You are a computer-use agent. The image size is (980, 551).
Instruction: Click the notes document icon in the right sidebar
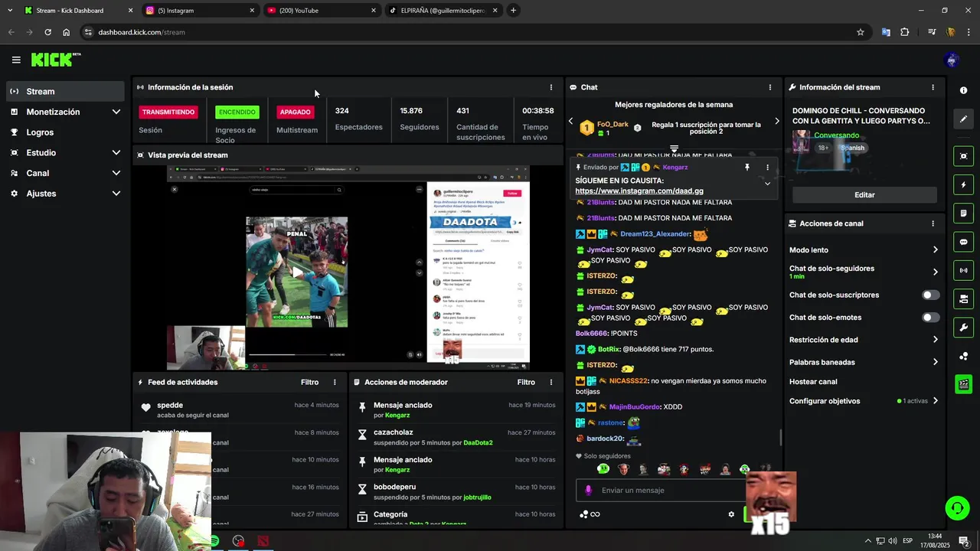(x=963, y=213)
